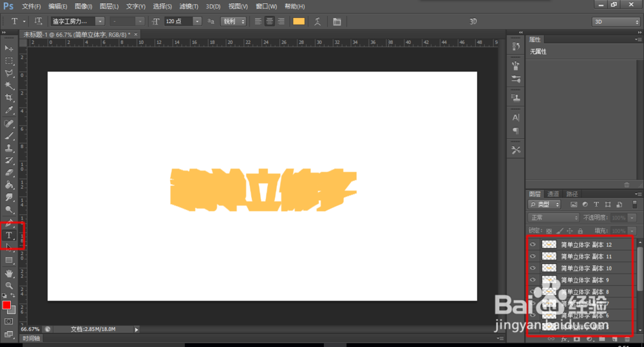This screenshot has height=347, width=644.
Task: Center align the text
Action: point(269,21)
